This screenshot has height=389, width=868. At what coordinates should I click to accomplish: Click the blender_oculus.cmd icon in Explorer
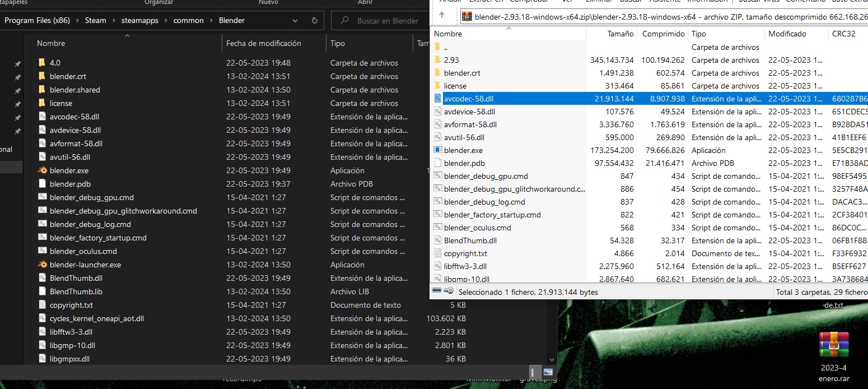(42, 251)
